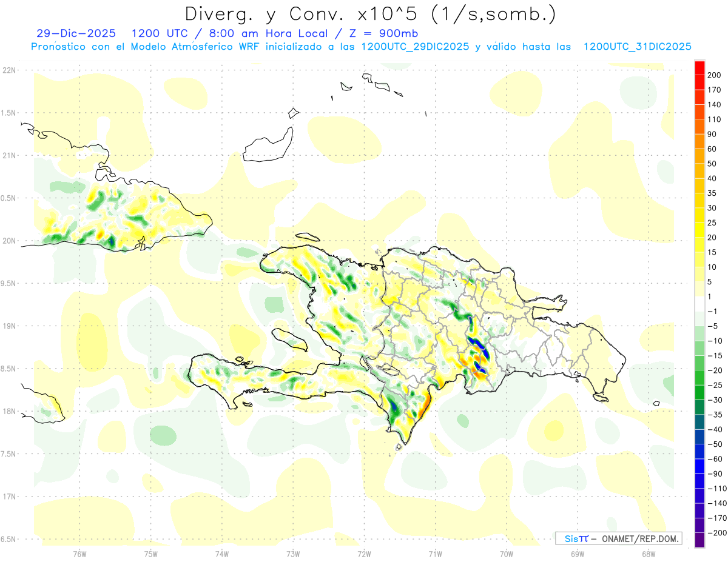
Task: Click the '20N' latitude axis label
Action: [x=9, y=241]
